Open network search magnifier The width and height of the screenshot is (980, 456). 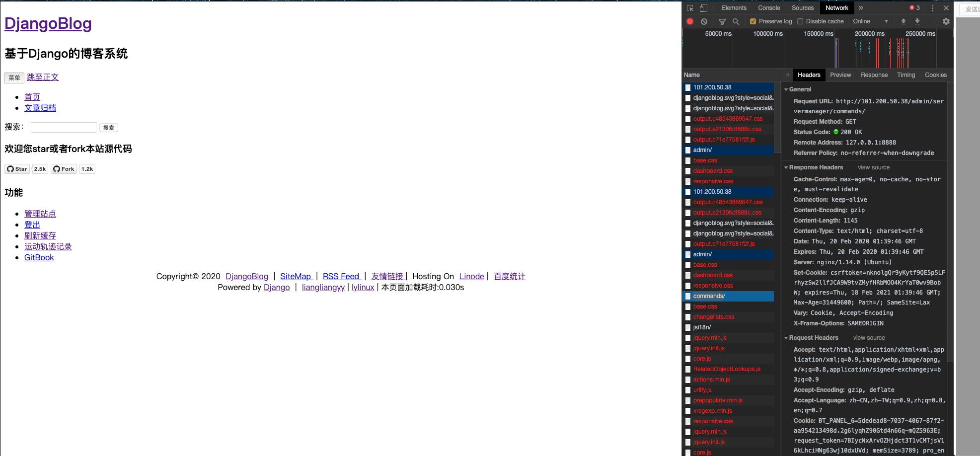(x=736, y=21)
